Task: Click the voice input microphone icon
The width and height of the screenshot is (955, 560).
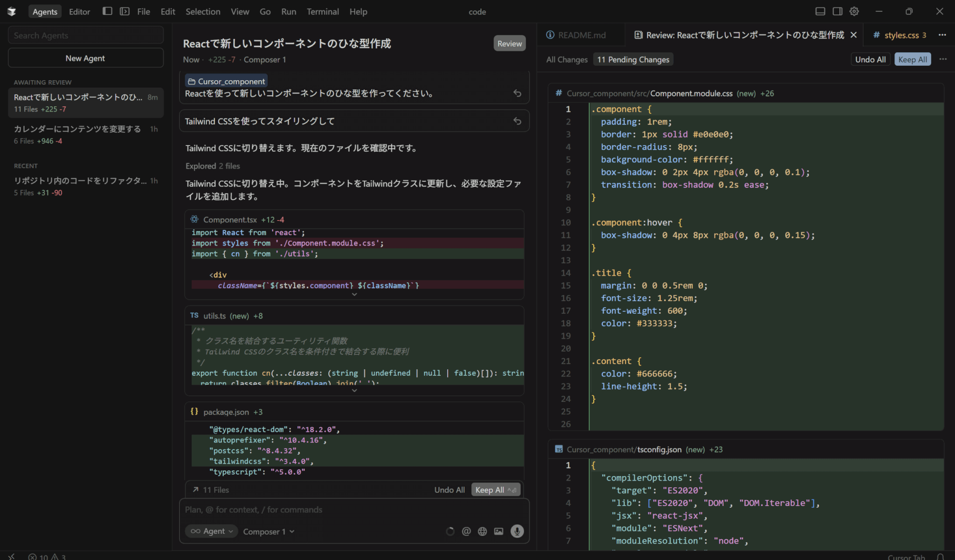Action: tap(517, 531)
